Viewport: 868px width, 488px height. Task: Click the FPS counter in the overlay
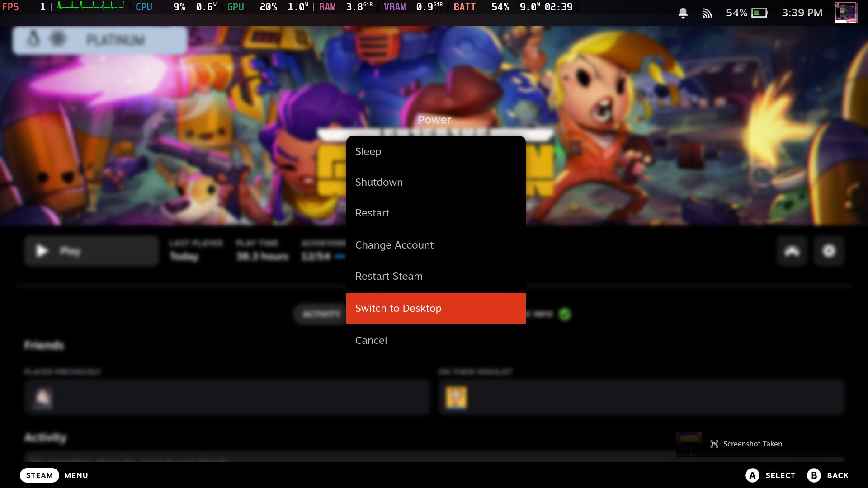click(x=24, y=7)
